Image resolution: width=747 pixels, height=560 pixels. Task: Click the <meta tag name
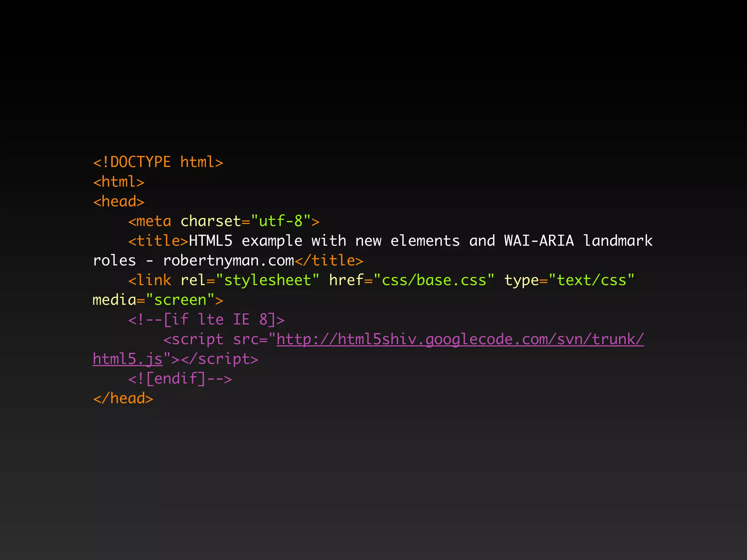(x=150, y=221)
